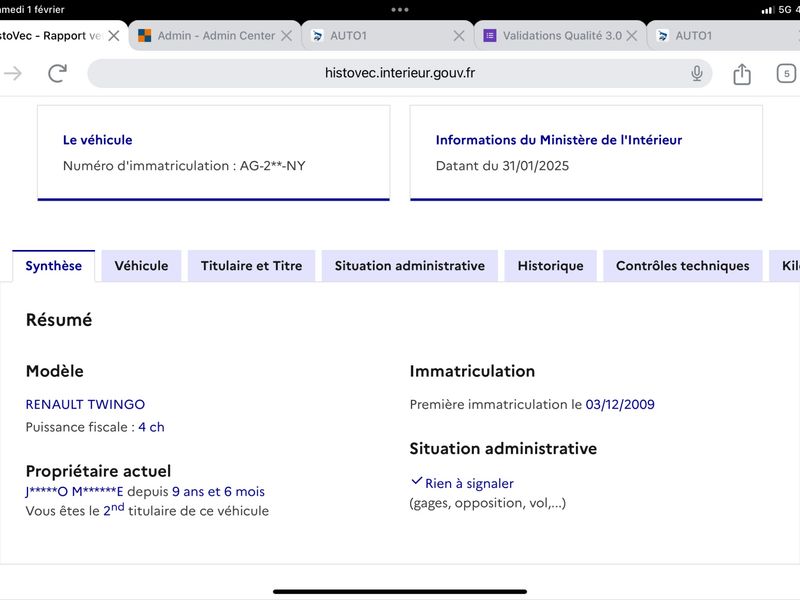
Task: Open the share sheet icon
Action: (742, 74)
